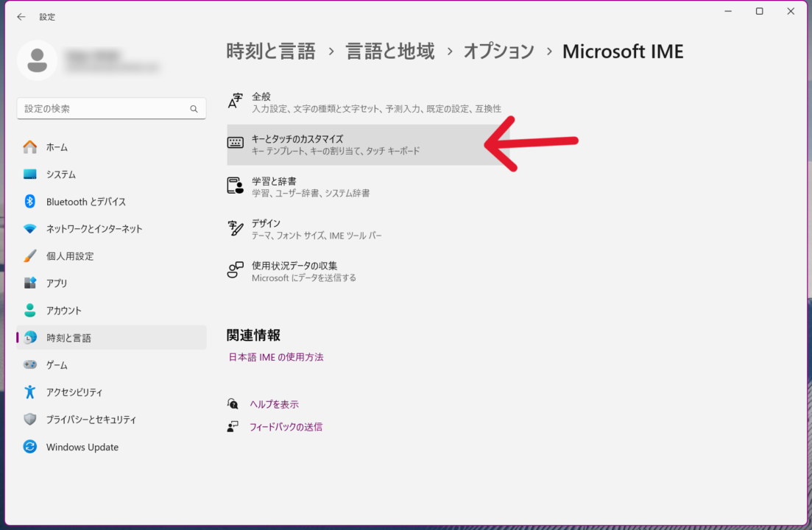This screenshot has width=812, height=530.
Task: Click the 時刻と言語 globe clock icon
Action: pyautogui.click(x=30, y=337)
